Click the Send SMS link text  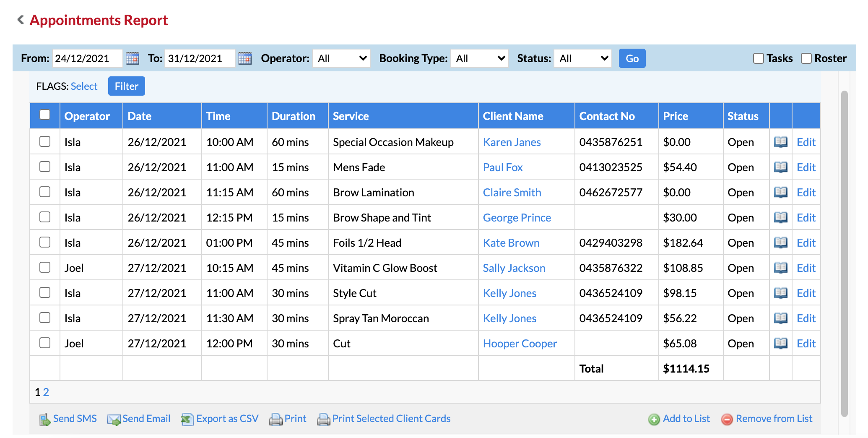(75, 419)
